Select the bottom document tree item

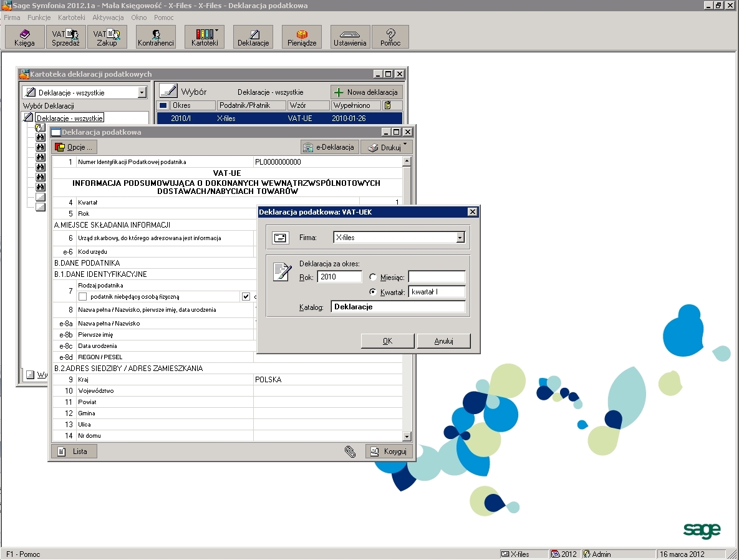pos(41,207)
